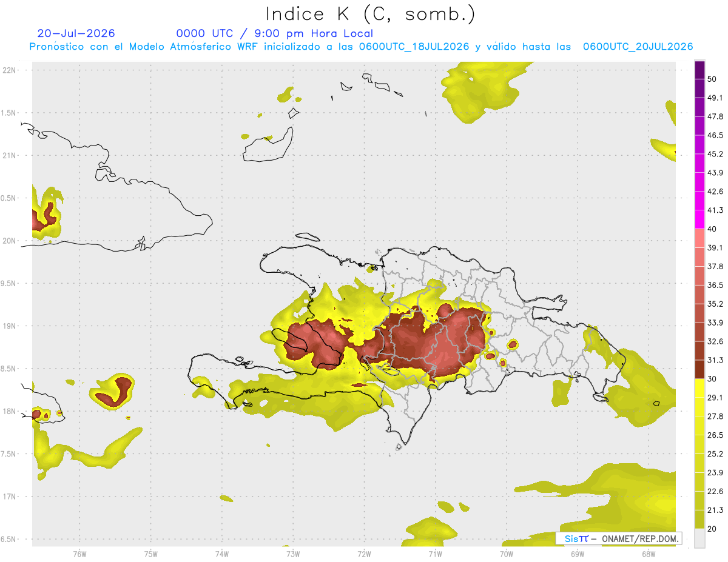
Task: Click colorbar value "35.2"
Action: tap(715, 304)
